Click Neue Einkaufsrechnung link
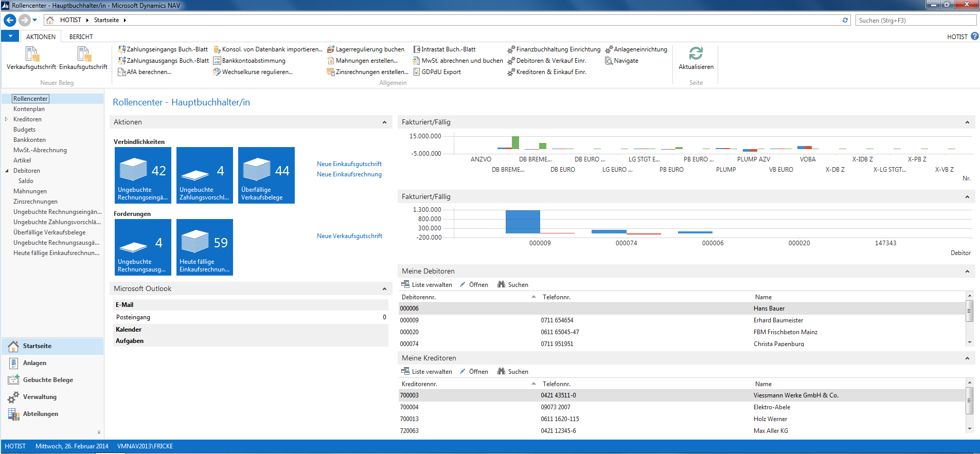This screenshot has height=454, width=980. click(x=349, y=174)
